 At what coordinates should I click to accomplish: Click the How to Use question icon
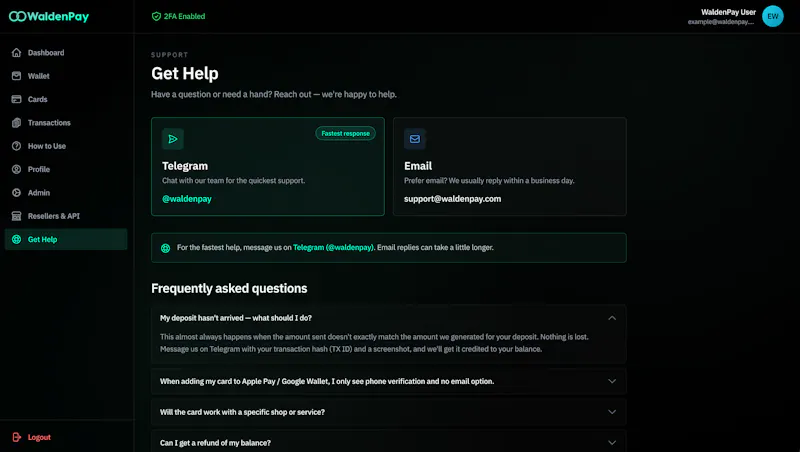tap(16, 146)
